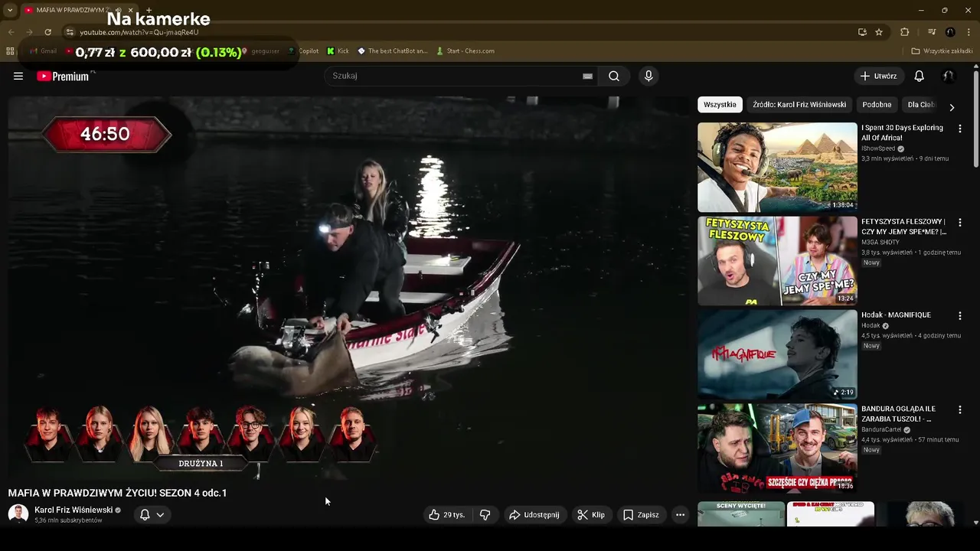Open M3GA SHOTY channel name
Screen dimensions: 980x551
[880, 242]
